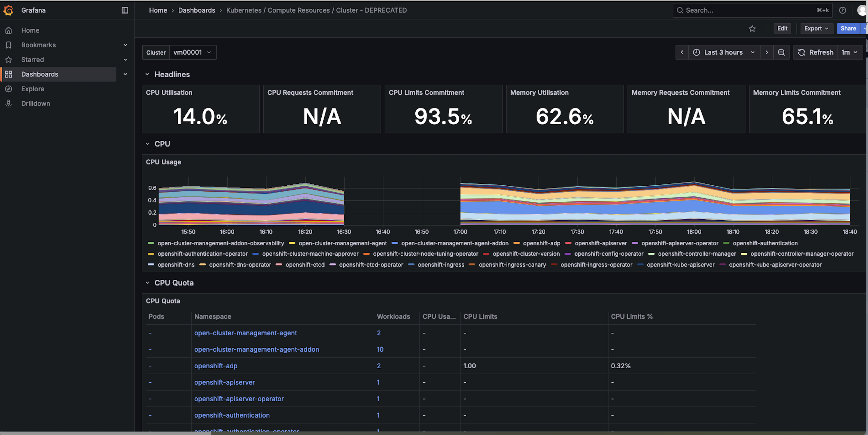Open the help question mark icon

[842, 10]
